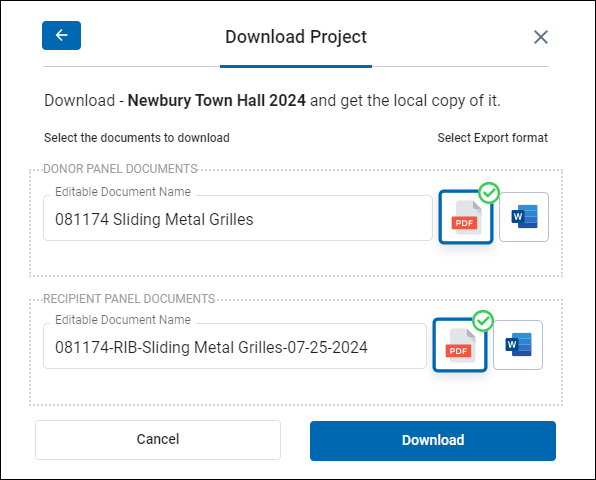The height and width of the screenshot is (480, 596).
Task: Click recipient Editable Document Name field label
Action: tap(123, 320)
